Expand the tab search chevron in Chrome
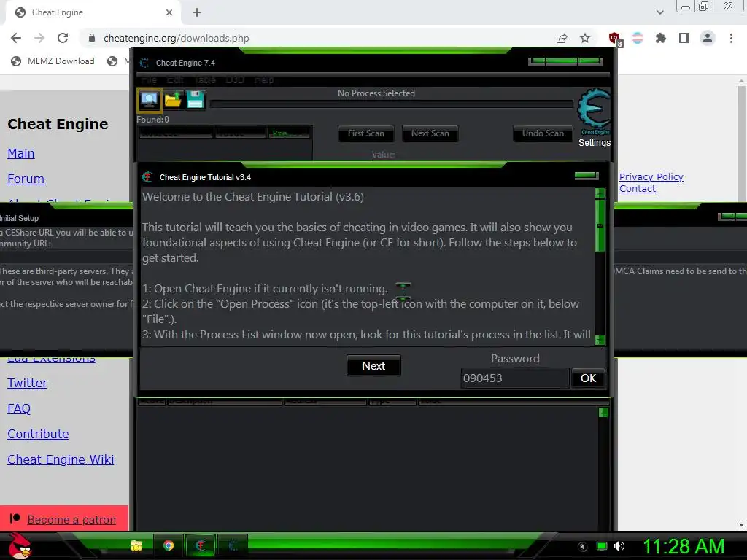This screenshot has height=560, width=747. [x=659, y=12]
